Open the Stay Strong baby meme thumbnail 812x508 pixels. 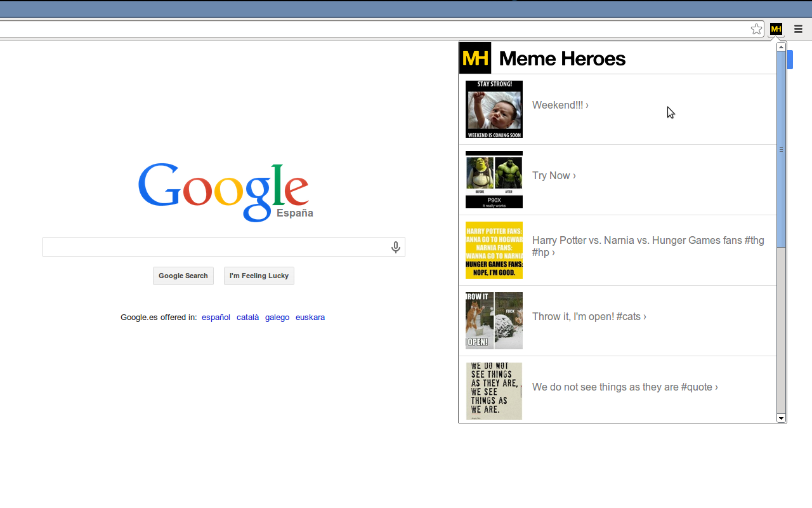tap(494, 109)
